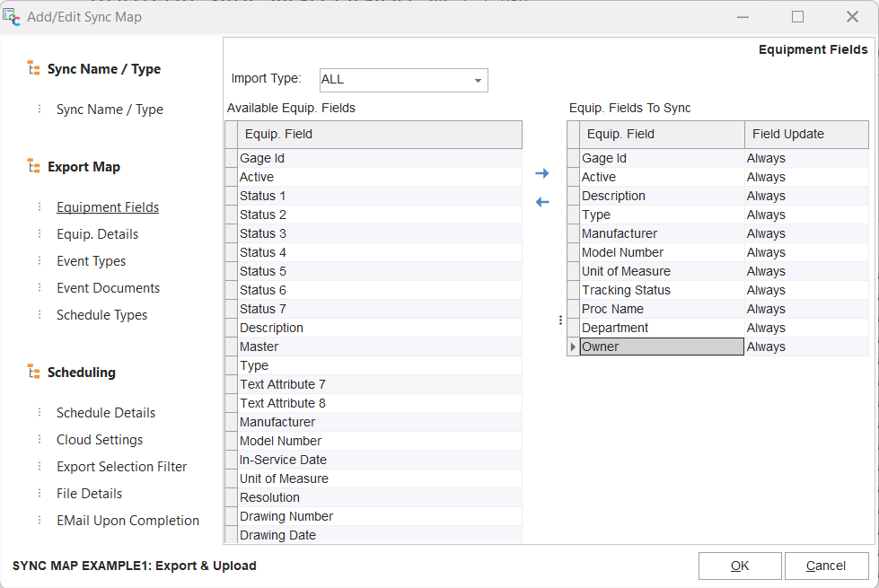This screenshot has width=879, height=588.
Task: Open Export Selection Filter page
Action: point(121,467)
